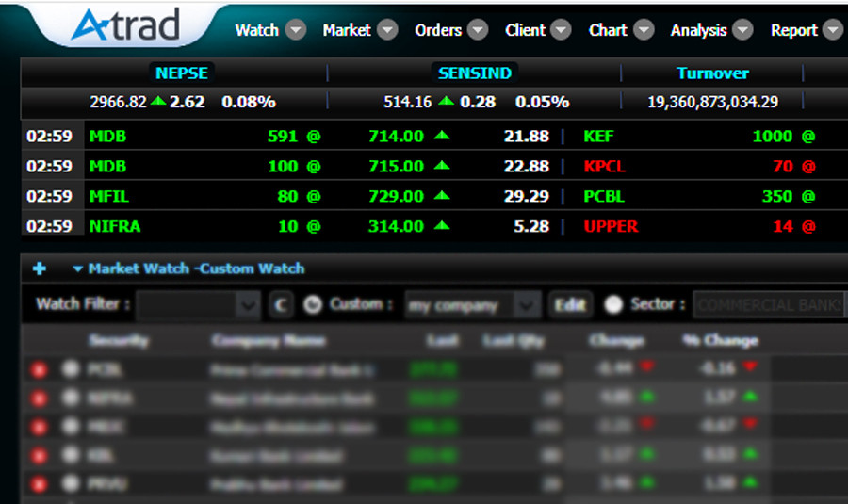Click the green up arrow in NIFRA % Change

(x=750, y=397)
